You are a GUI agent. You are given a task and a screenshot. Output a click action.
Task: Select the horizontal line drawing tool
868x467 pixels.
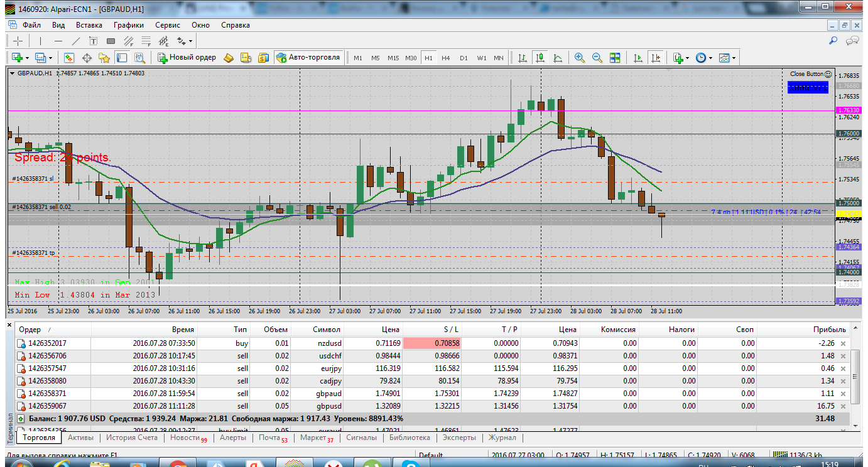point(58,41)
